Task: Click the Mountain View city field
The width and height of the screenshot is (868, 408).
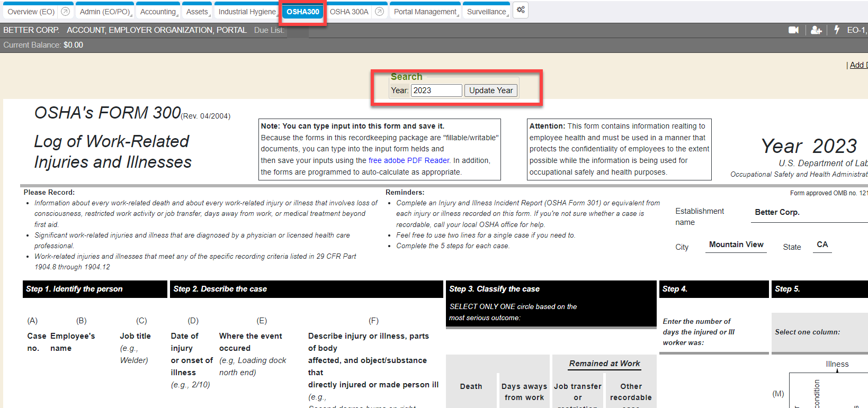Action: (x=736, y=244)
